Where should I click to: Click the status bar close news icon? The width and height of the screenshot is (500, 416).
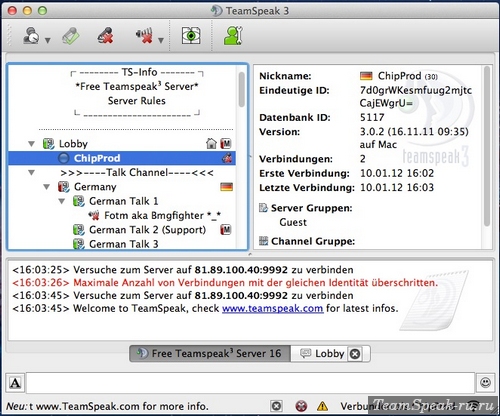click(276, 406)
